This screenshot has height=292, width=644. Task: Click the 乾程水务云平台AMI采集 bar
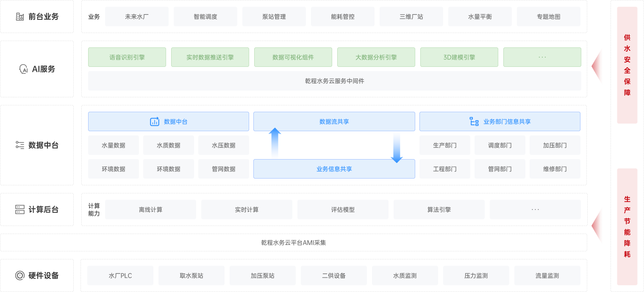(x=293, y=242)
